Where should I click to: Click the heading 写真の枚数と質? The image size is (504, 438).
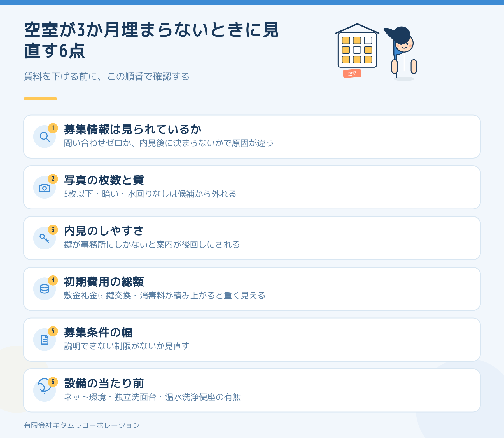tap(104, 180)
